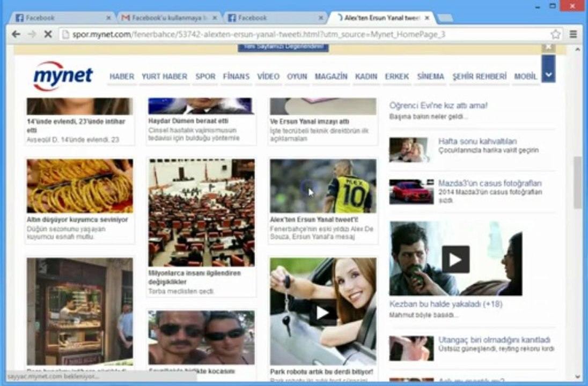Viewport: 588px width, 386px height.
Task: Open Haydar Dümen beraat etti headline
Action: pos(188,121)
